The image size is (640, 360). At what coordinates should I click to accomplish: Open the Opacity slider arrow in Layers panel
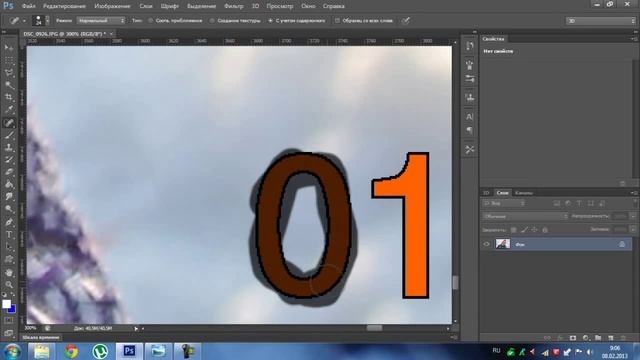pos(633,216)
